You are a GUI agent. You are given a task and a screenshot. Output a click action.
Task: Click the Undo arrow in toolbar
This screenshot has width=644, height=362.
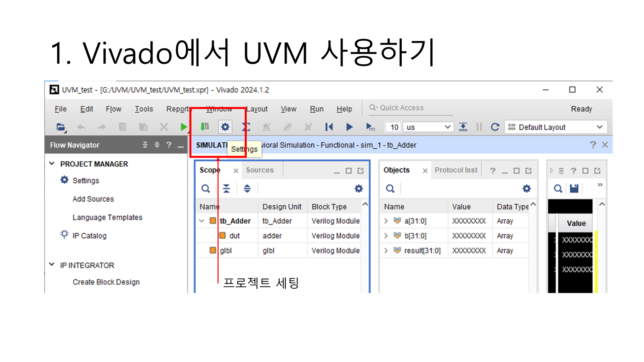[81, 127]
